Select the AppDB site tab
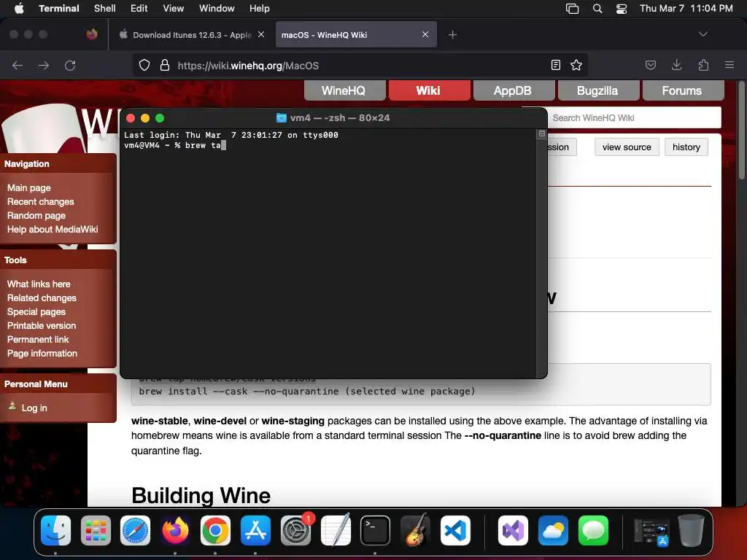 tap(513, 90)
